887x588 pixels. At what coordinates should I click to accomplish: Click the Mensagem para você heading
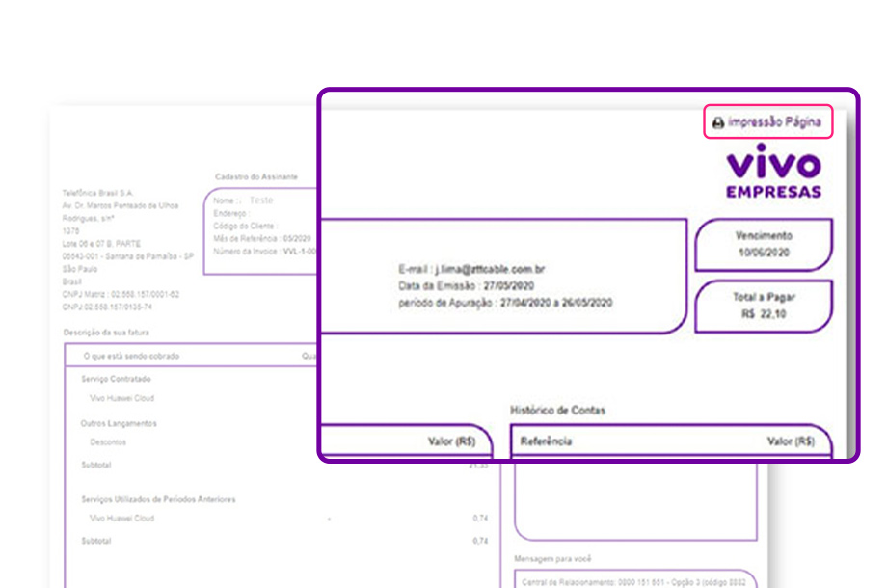tap(552, 559)
